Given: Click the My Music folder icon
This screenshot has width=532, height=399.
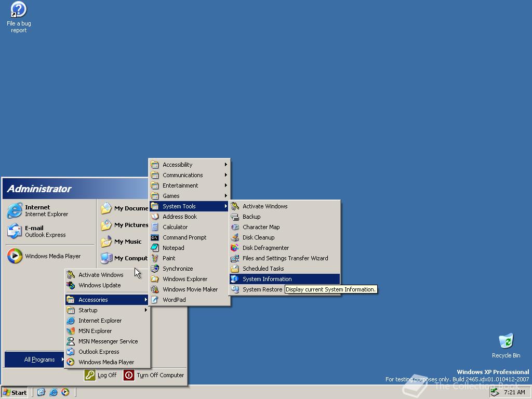Looking at the screenshot, I should [x=106, y=242].
